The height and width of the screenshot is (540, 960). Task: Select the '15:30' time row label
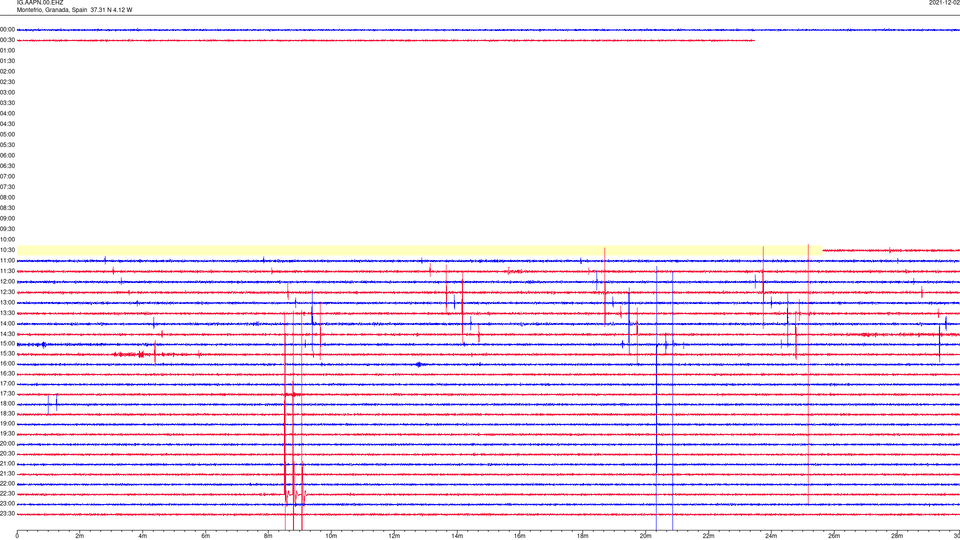click(x=7, y=353)
